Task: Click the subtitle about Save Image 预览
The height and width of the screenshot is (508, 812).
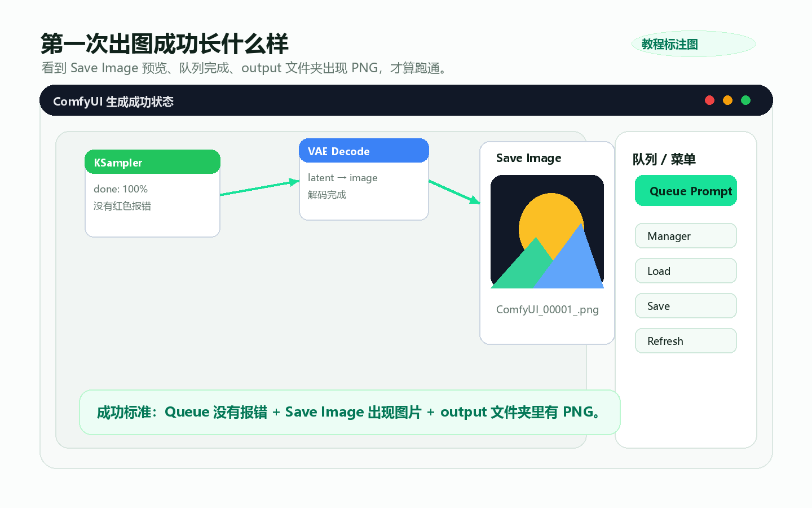Action: point(244,68)
